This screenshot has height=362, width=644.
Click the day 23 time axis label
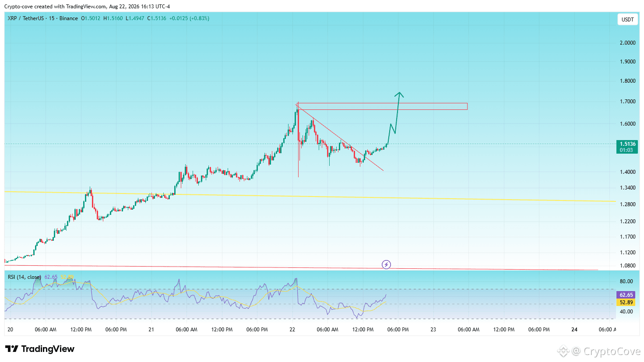tap(433, 330)
